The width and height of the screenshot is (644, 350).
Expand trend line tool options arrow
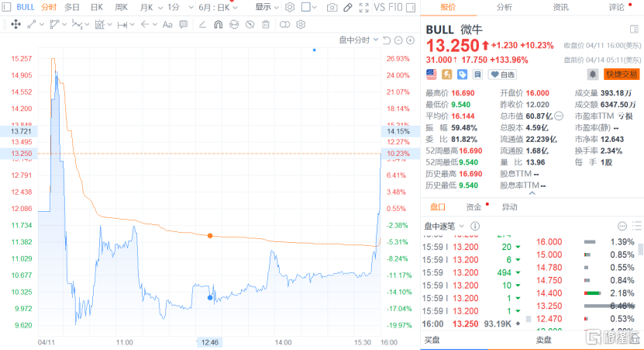click(42, 25)
